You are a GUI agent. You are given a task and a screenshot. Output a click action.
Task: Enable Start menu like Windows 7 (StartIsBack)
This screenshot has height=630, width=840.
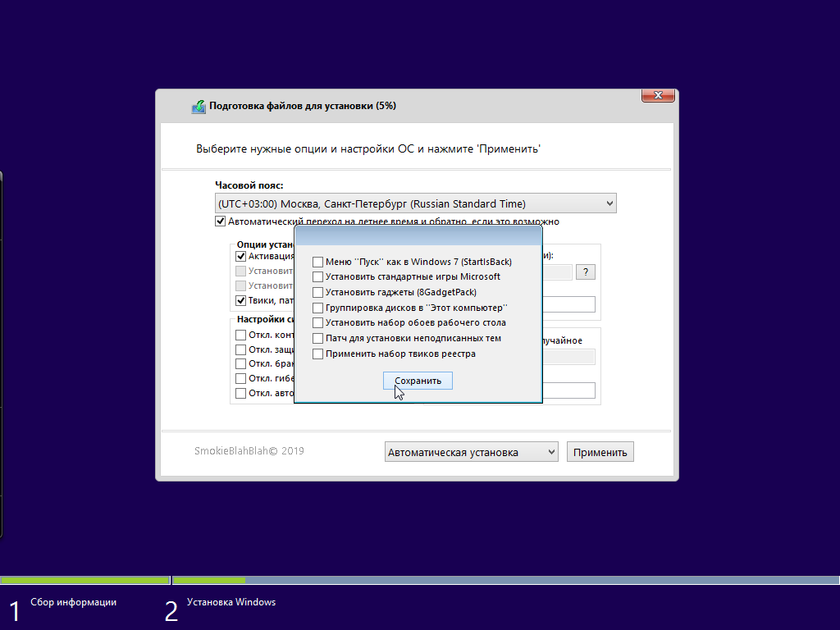[x=318, y=262]
